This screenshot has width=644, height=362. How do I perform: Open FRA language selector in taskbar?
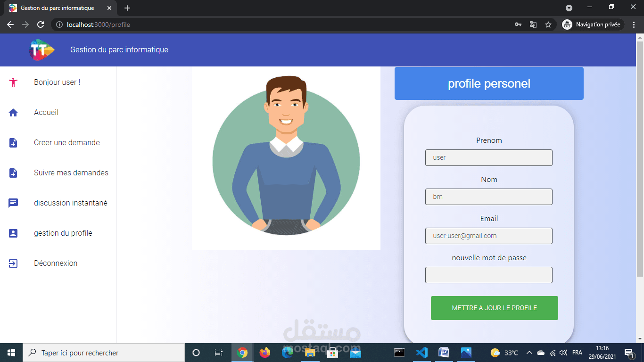[577, 353]
